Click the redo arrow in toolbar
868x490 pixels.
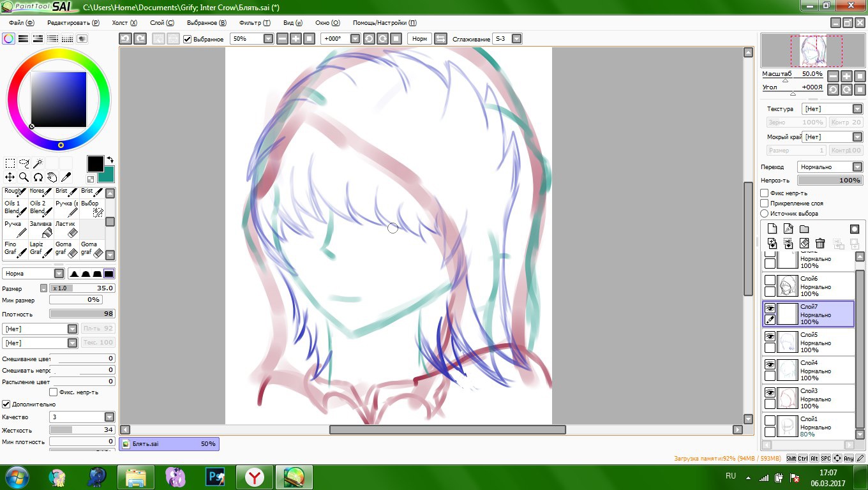pos(140,39)
